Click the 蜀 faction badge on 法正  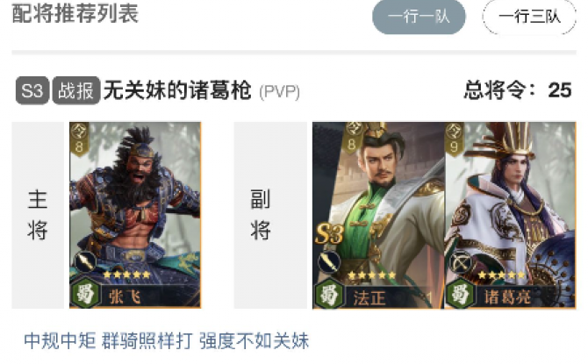(329, 295)
